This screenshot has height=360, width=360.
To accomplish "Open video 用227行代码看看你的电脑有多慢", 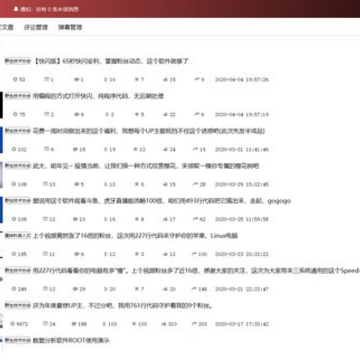I will coord(196,271).
